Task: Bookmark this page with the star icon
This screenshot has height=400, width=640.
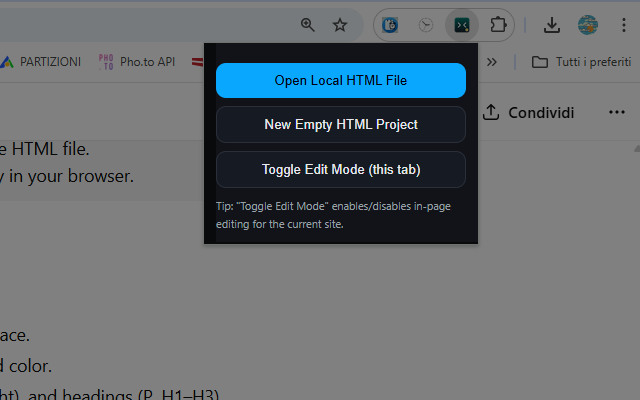Action: coord(340,25)
